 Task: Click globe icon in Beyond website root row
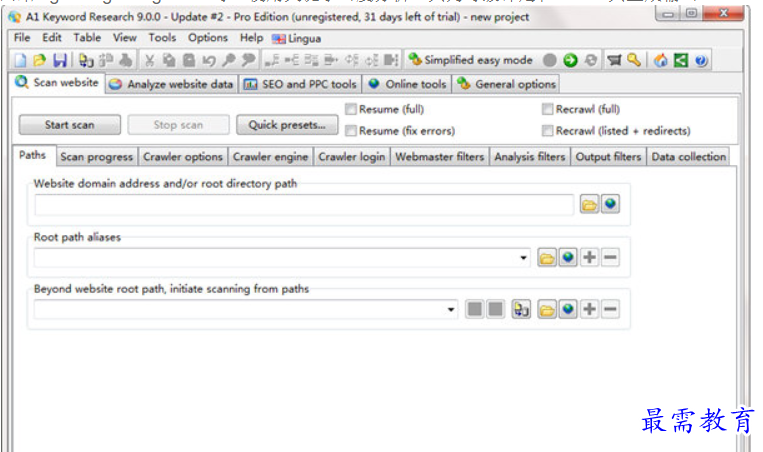point(568,309)
